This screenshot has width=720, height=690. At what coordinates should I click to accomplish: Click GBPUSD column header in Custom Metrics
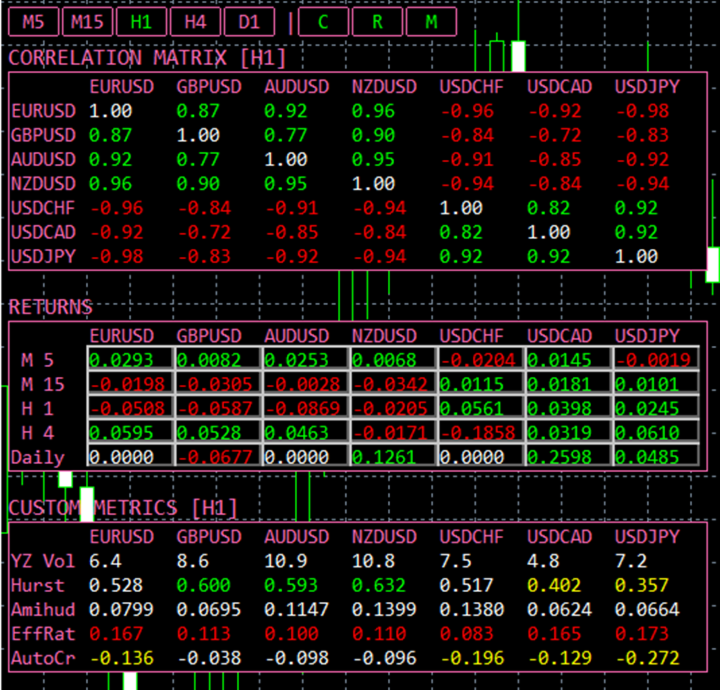coord(209,537)
